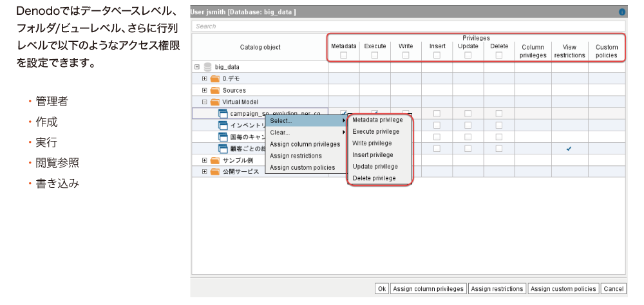This screenshot has height=305, width=644.
Task: Select Insert privilege in submenu
Action: [379, 155]
